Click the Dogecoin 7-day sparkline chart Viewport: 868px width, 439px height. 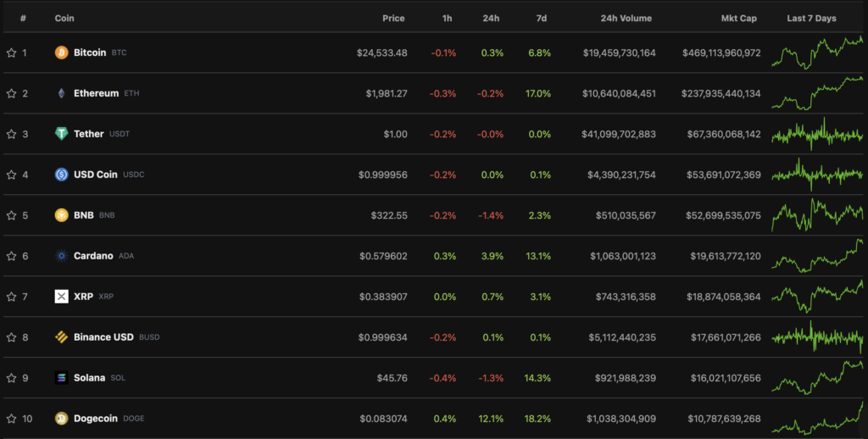[816, 419]
